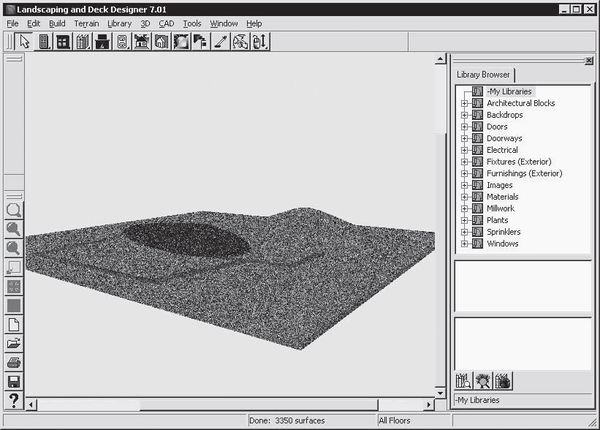This screenshot has width=600, height=430.
Task: Select the arrow pointer tool
Action: (x=24, y=42)
